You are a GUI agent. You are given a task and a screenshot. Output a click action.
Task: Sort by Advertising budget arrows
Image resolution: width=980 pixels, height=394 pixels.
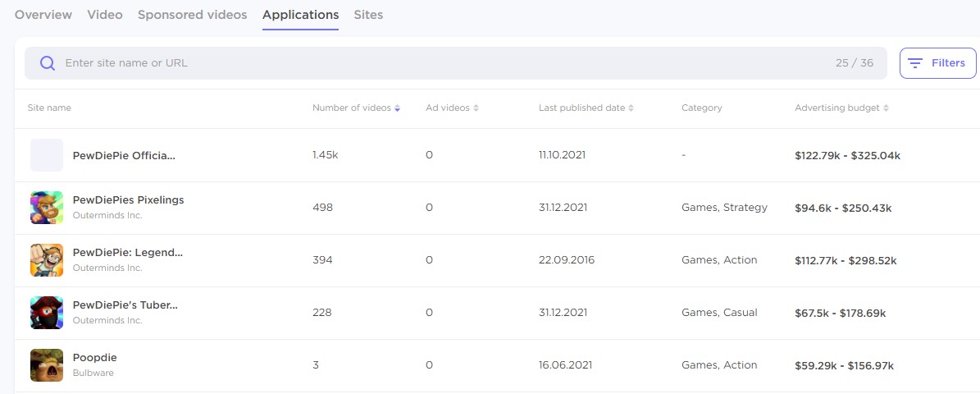887,108
